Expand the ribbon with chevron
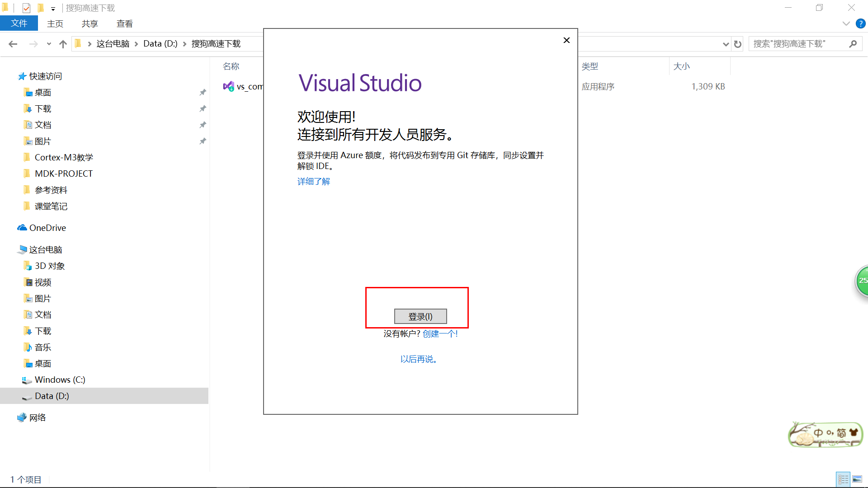 pos(846,23)
